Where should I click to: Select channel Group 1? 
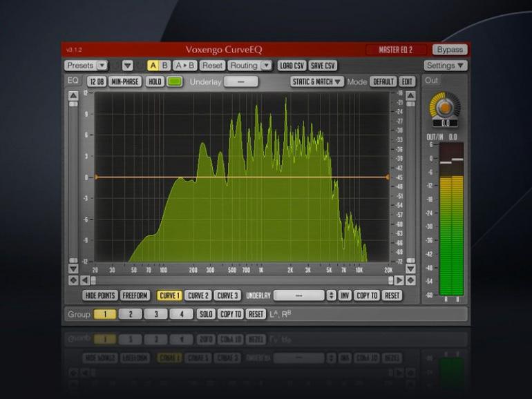[x=105, y=314]
